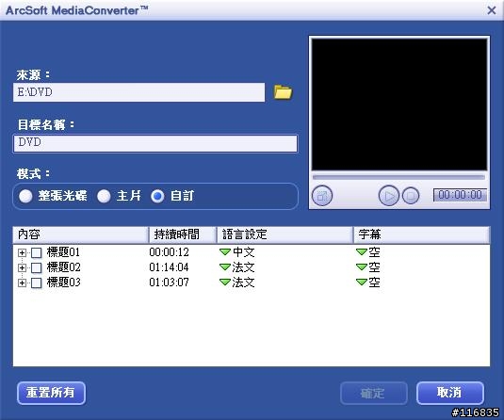Screen dimensions: 504x420
Task: Click the black video preview area
Action: [x=399, y=105]
